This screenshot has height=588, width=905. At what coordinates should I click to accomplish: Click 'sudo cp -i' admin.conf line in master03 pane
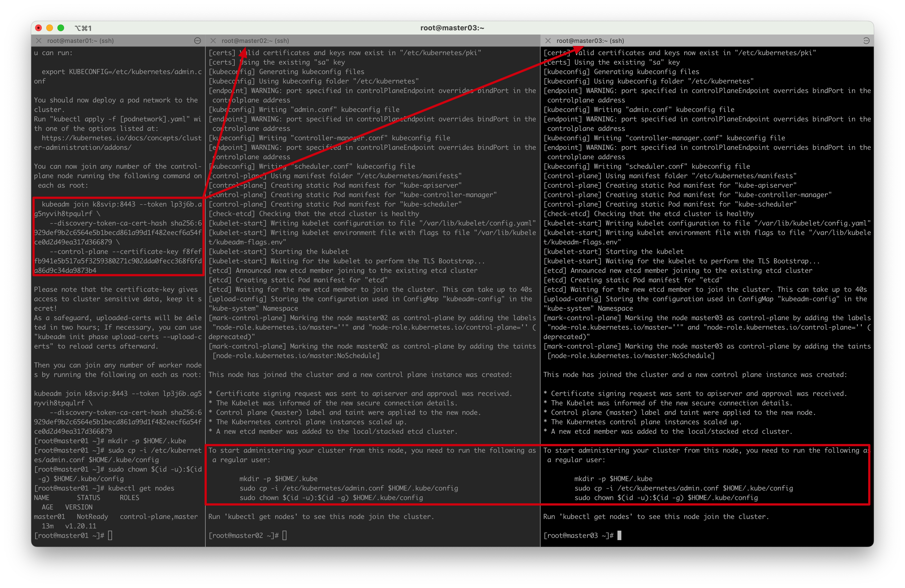point(684,488)
